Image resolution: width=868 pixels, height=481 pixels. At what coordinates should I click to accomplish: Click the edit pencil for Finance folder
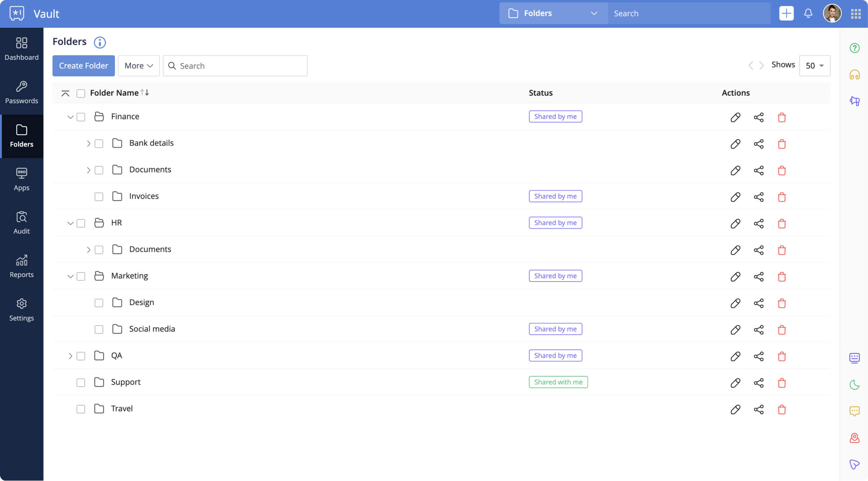(x=735, y=117)
